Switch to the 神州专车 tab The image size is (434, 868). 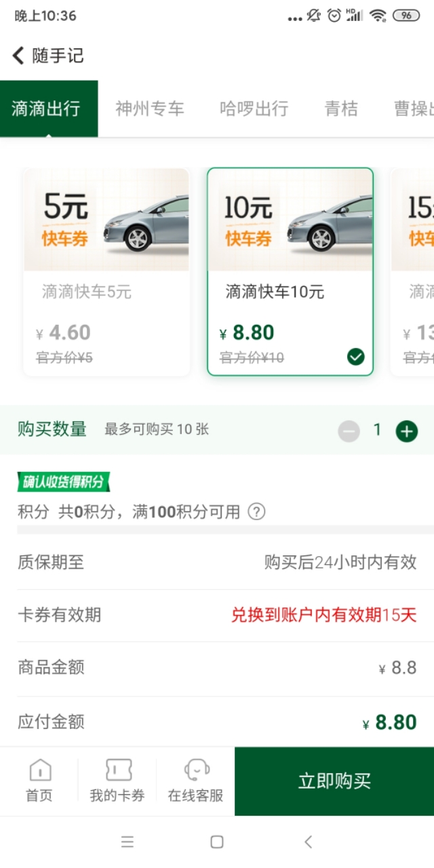pos(150,108)
